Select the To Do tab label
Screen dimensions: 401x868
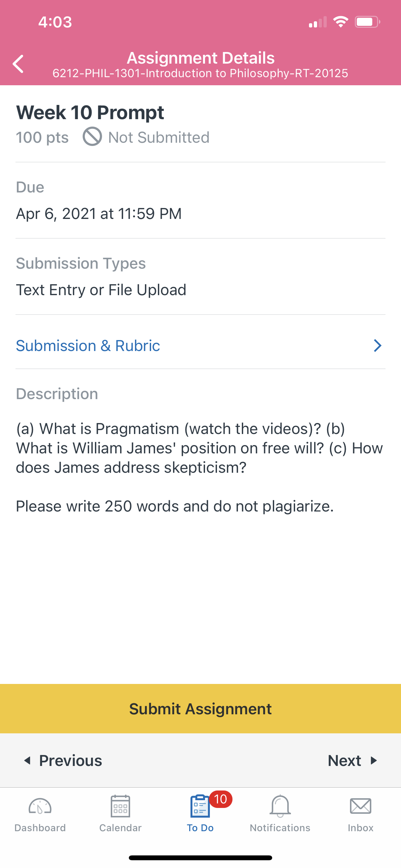click(x=200, y=828)
